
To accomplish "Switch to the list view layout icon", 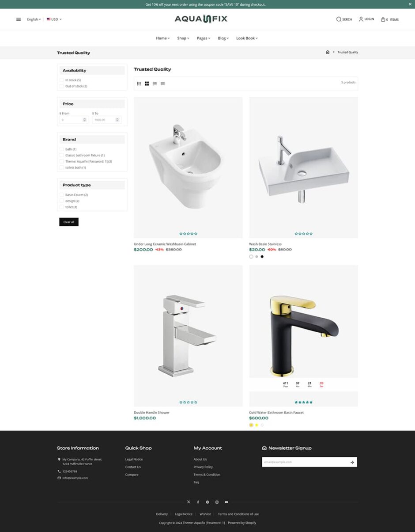I will [155, 84].
